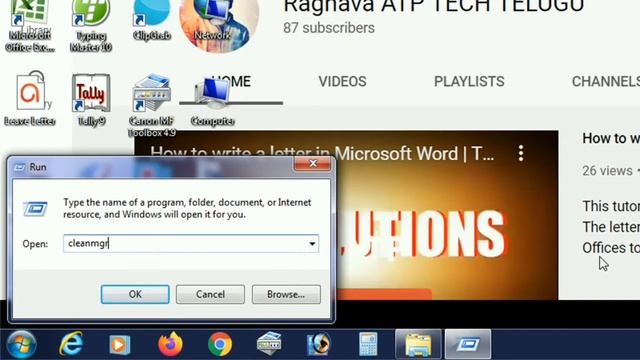
Task: Open the Canon toolbox taskbar icon
Action: 269,344
